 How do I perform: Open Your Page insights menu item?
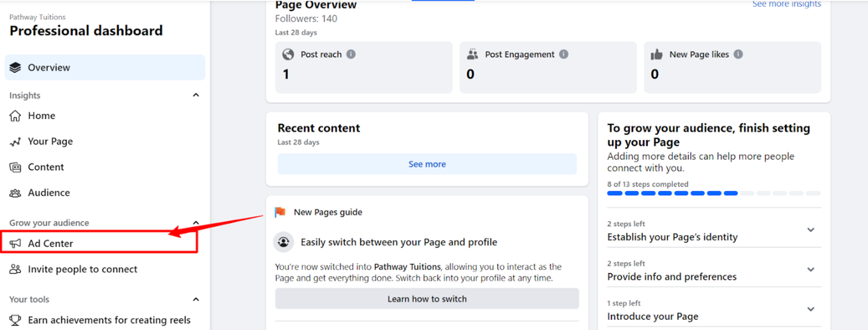50,142
